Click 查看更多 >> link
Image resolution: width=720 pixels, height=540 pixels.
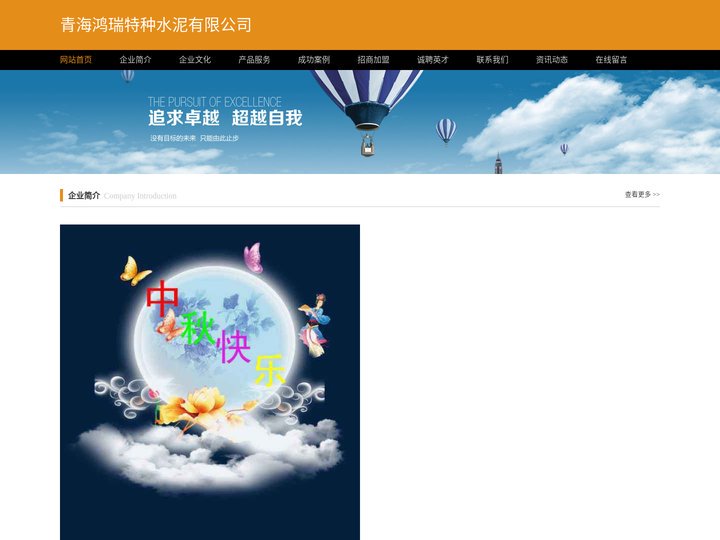point(642,195)
